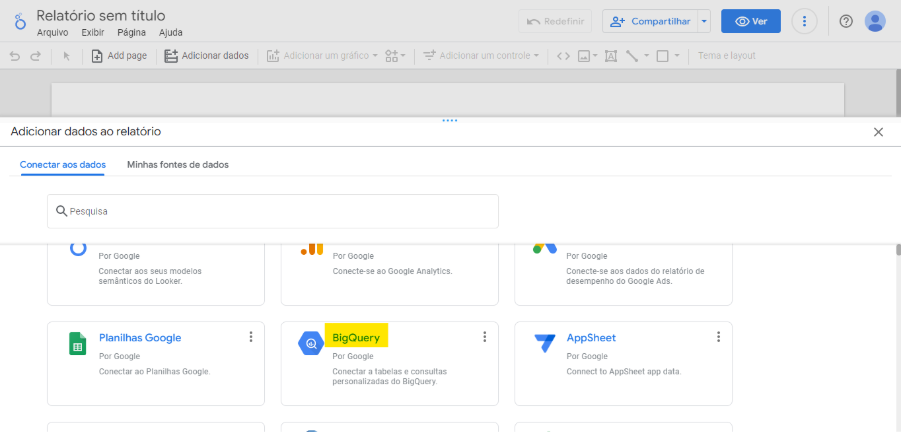Click the search magnifier icon

[x=61, y=211]
